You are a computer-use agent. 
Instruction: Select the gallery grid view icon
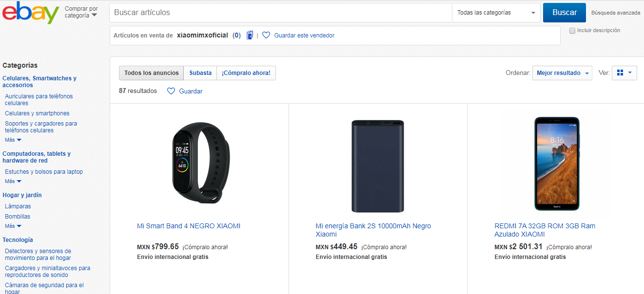coord(621,73)
